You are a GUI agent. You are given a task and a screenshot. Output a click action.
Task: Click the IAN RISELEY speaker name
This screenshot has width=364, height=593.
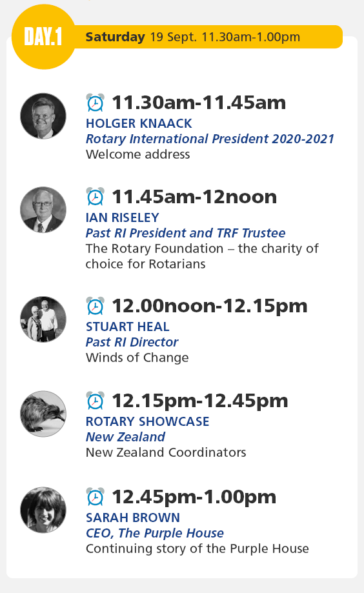122,217
